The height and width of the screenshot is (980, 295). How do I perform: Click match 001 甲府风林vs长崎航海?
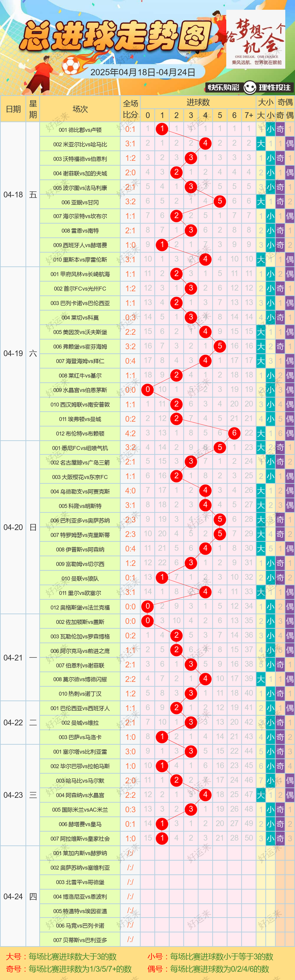(x=80, y=274)
